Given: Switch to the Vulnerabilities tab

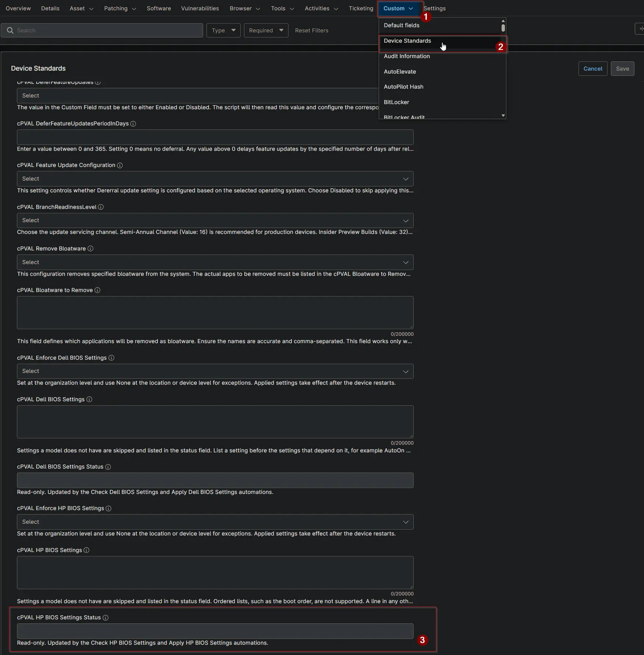Looking at the screenshot, I should point(200,8).
